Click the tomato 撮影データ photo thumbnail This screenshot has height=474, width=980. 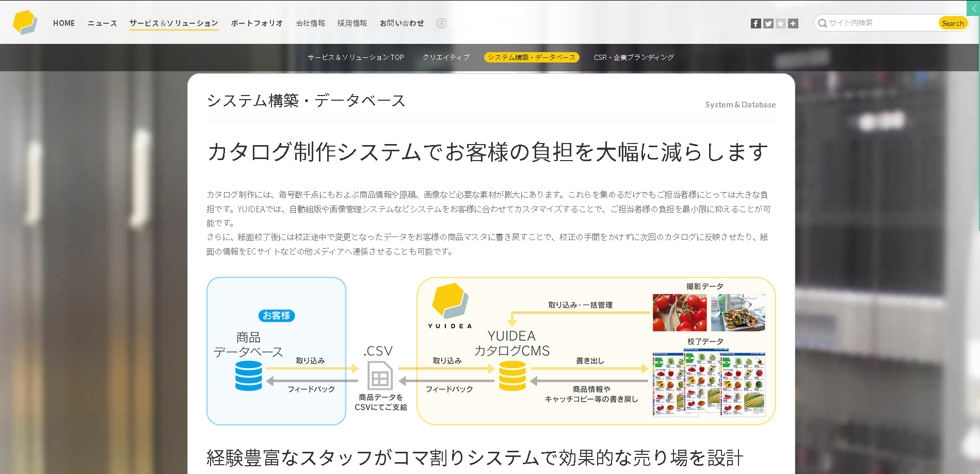coord(679,312)
